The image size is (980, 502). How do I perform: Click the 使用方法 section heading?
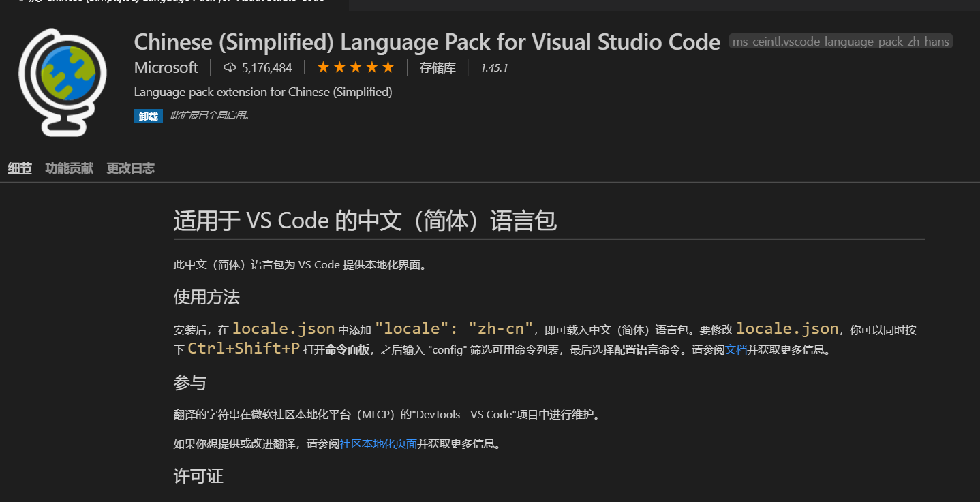click(206, 297)
